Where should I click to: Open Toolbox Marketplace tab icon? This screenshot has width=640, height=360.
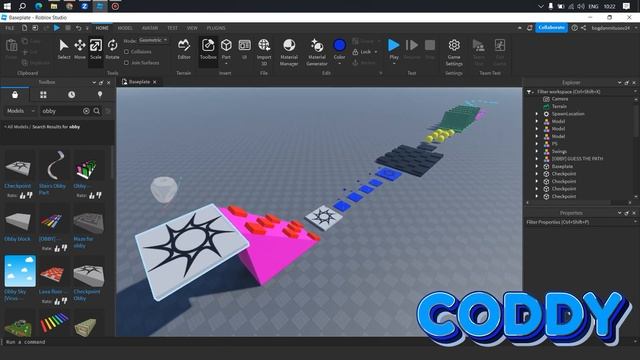point(15,95)
